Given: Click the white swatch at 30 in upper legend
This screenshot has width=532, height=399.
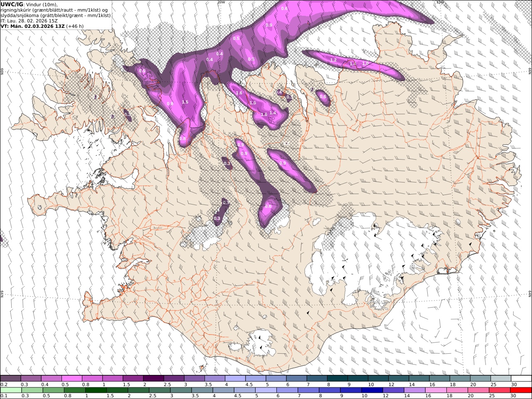Looking at the screenshot, I should 520,378.
